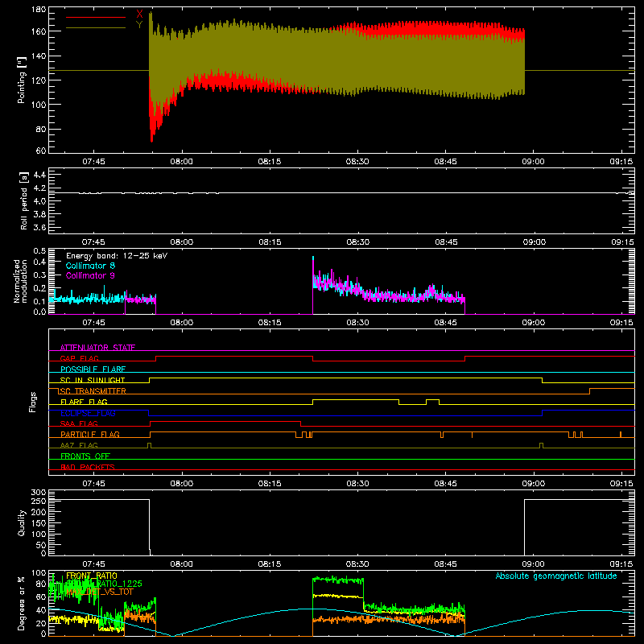Viewport: 644px width, 644px height.
Task: Click the 3.6 tick on Roll period axis
Action: [x=39, y=227]
